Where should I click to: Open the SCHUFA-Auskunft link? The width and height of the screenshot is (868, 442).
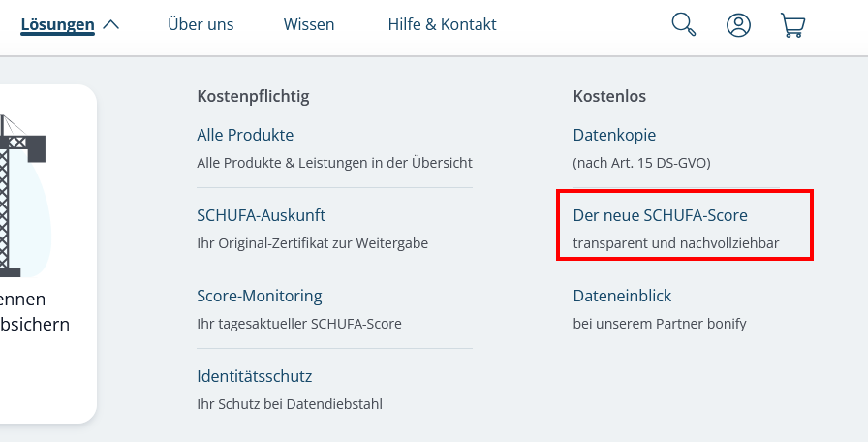(x=262, y=215)
